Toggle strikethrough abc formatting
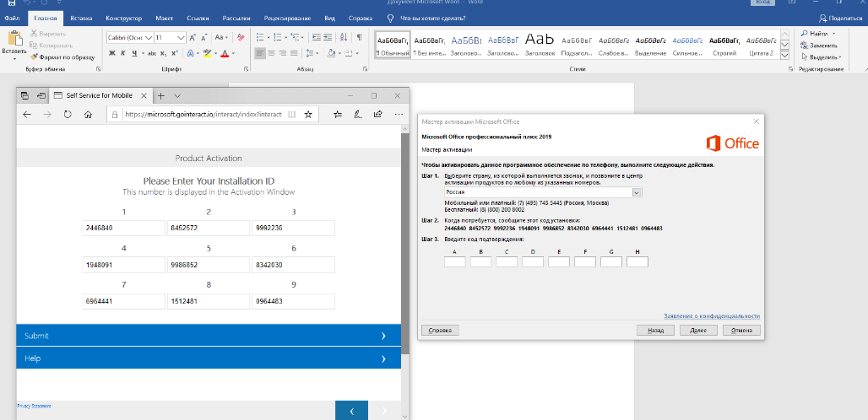This screenshot has width=868, height=420. point(152,54)
